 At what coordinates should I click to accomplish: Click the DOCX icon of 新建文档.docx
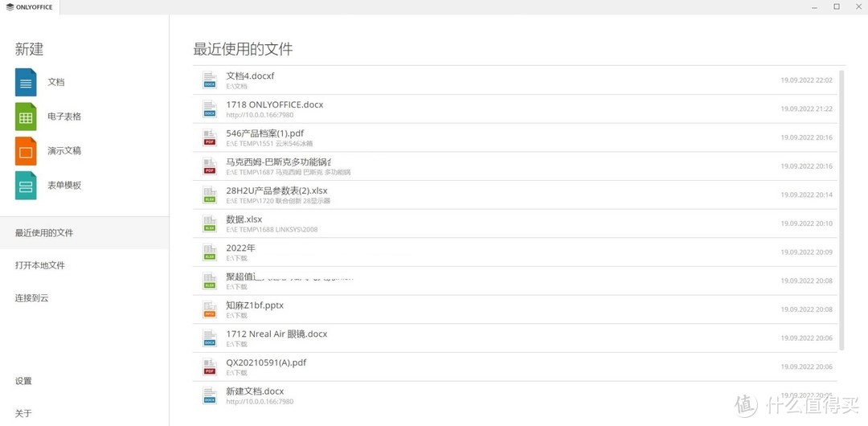point(209,395)
